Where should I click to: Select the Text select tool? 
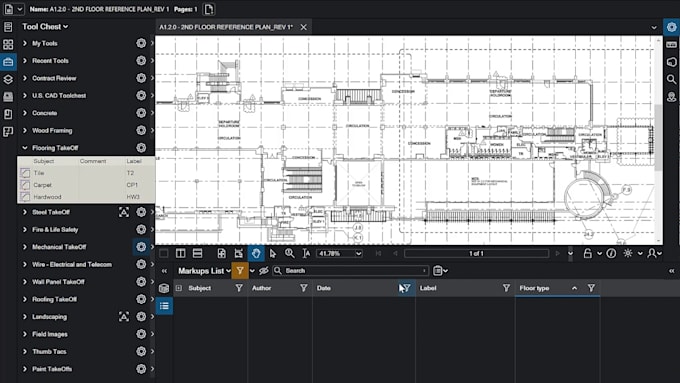[306, 253]
